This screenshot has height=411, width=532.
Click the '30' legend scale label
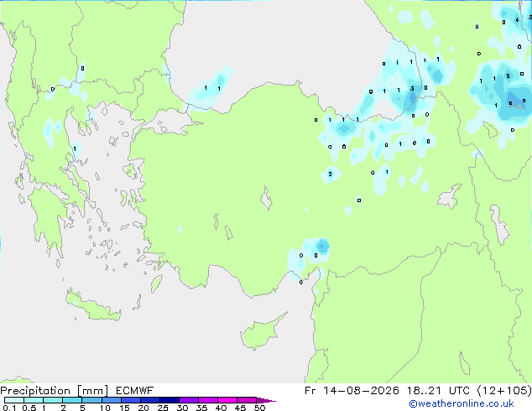click(x=182, y=408)
